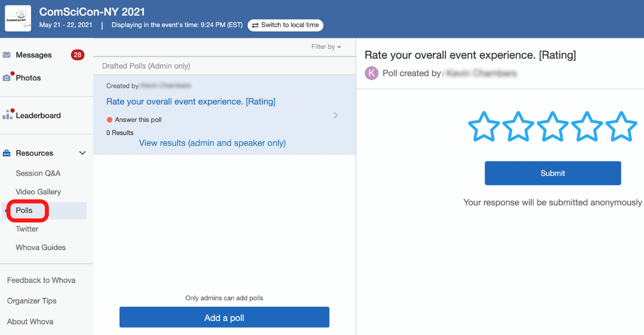
Task: Select the fifth rating star
Action: point(621,126)
